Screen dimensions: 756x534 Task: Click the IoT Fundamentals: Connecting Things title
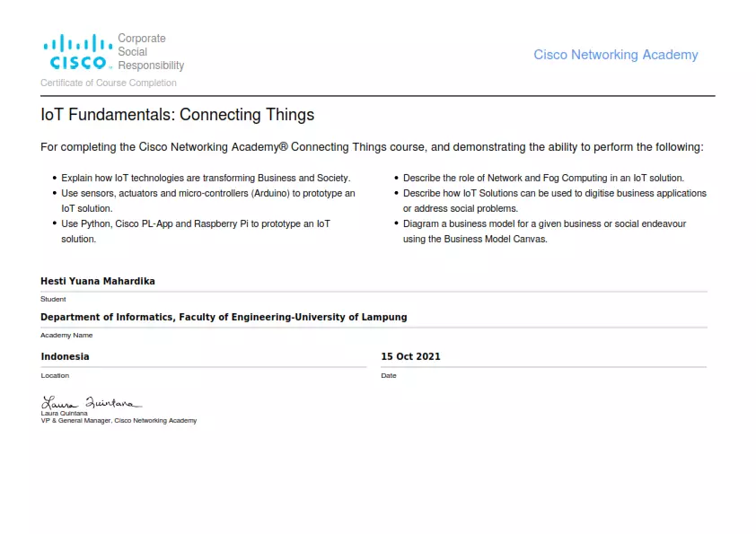pos(178,115)
